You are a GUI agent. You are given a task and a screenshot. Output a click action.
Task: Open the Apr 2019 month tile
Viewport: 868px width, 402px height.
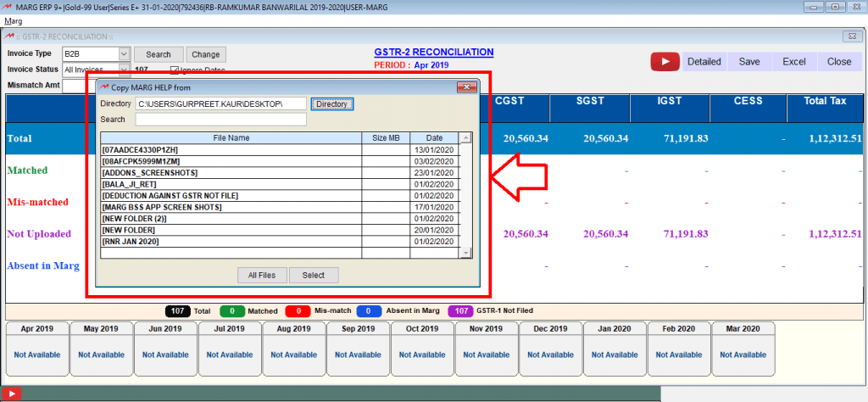pyautogui.click(x=37, y=349)
